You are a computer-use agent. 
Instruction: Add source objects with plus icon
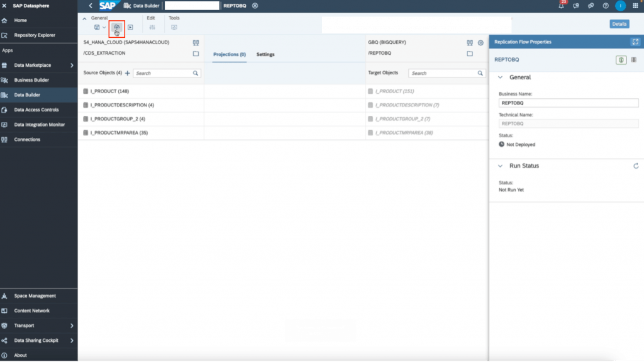point(127,73)
